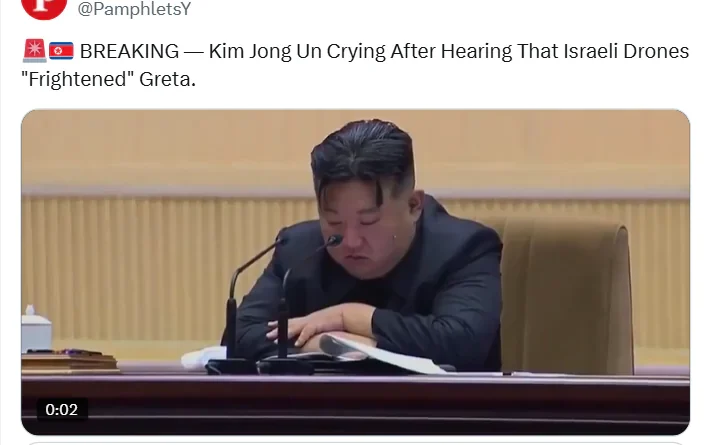
Task: Click the open paper document on desk
Action: [x=374, y=354]
